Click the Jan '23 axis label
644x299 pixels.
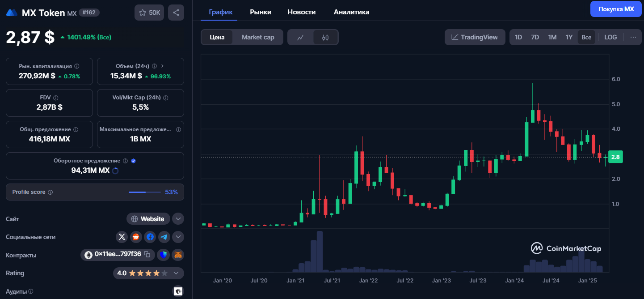pyautogui.click(x=441, y=281)
